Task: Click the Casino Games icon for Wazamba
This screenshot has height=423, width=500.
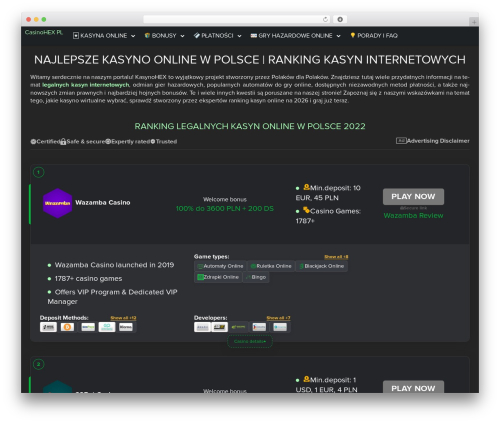Action: click(x=306, y=210)
